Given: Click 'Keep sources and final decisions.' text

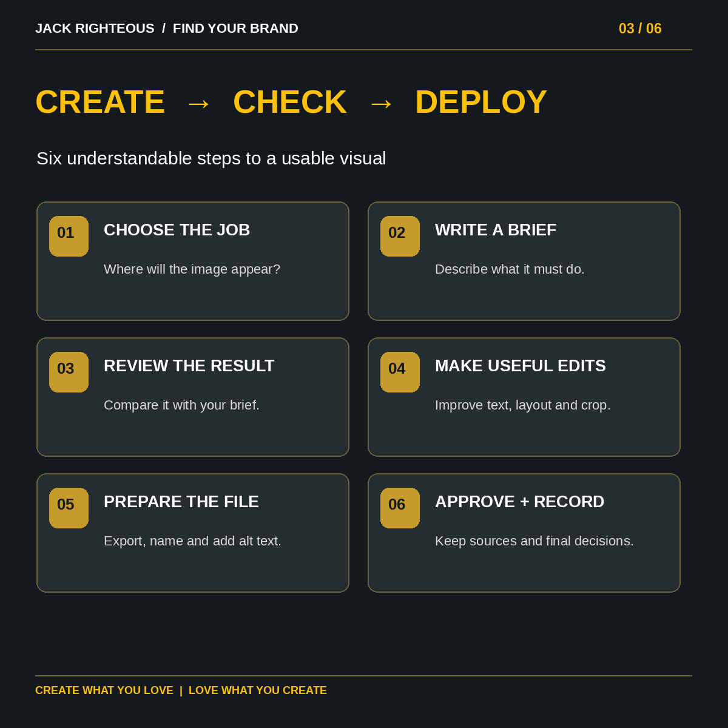Looking at the screenshot, I should point(534,541).
